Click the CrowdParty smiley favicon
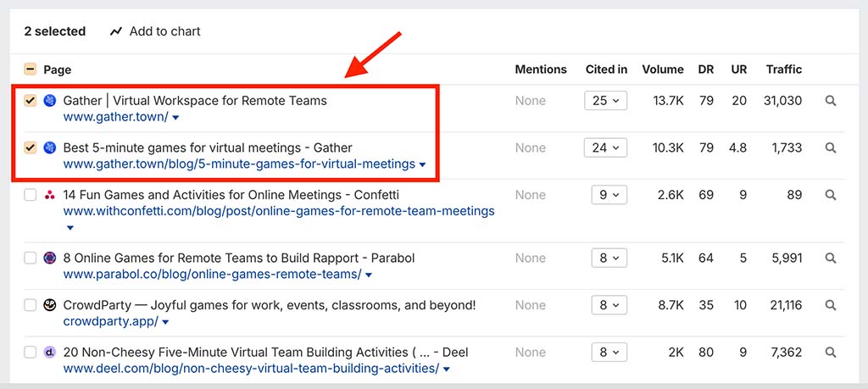Viewport: 868px width, 389px height. point(50,305)
